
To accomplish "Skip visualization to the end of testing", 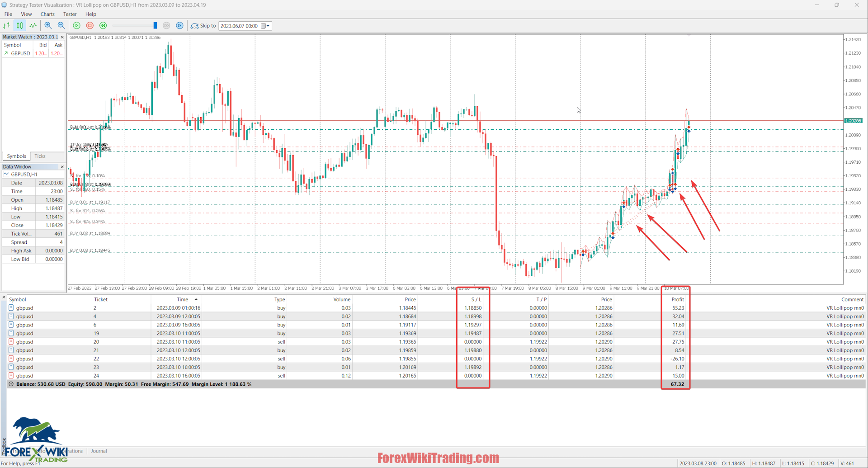I will click(180, 25).
